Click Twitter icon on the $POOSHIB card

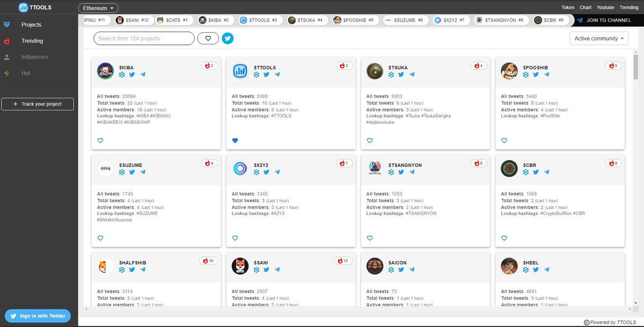click(x=536, y=75)
